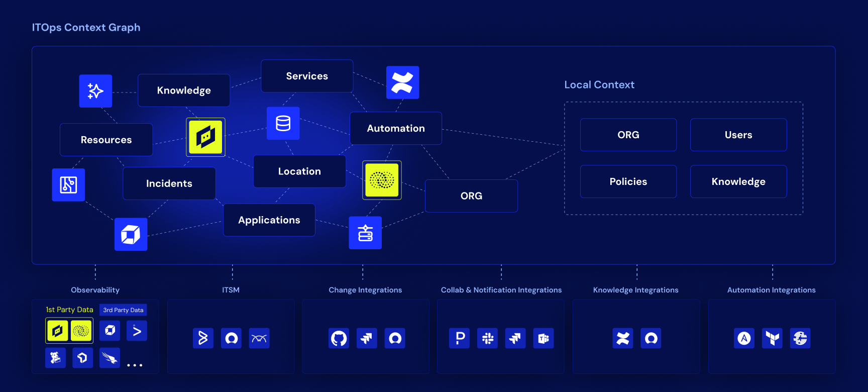Click the Jira icon in Collab & Notification

(515, 338)
